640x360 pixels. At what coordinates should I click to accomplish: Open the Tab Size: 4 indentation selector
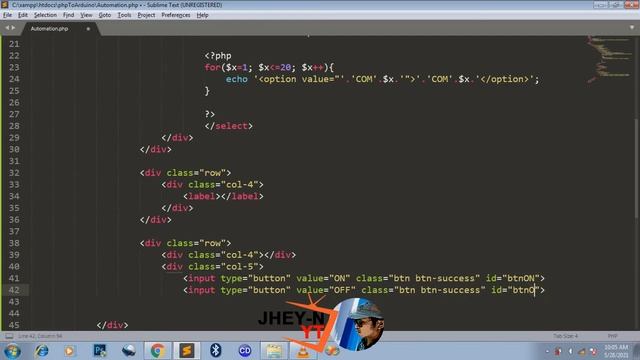coord(565,336)
